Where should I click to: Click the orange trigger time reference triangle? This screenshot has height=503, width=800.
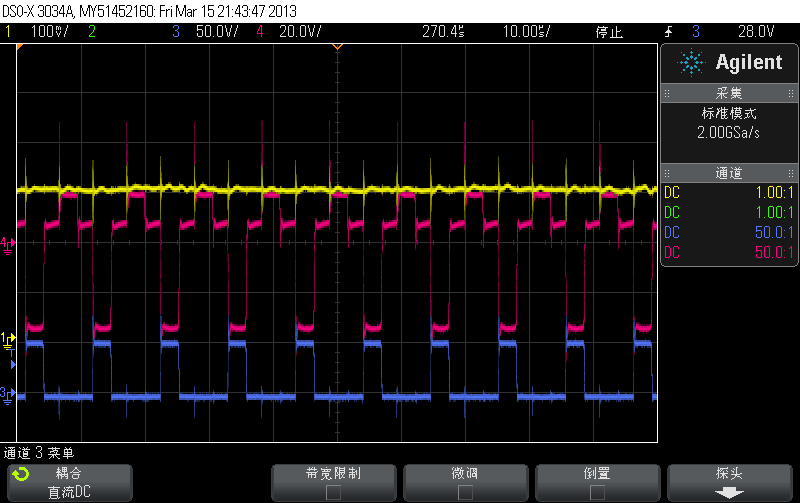click(x=337, y=47)
